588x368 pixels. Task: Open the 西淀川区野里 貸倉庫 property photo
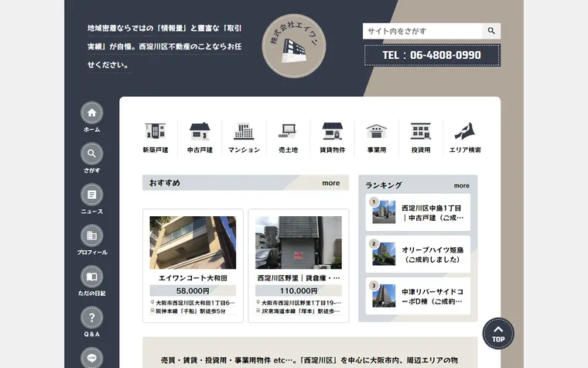[299, 242]
